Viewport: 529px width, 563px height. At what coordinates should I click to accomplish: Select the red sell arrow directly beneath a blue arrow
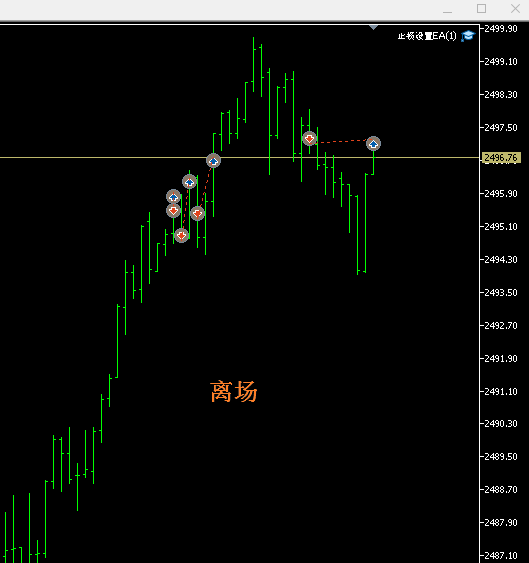173,210
